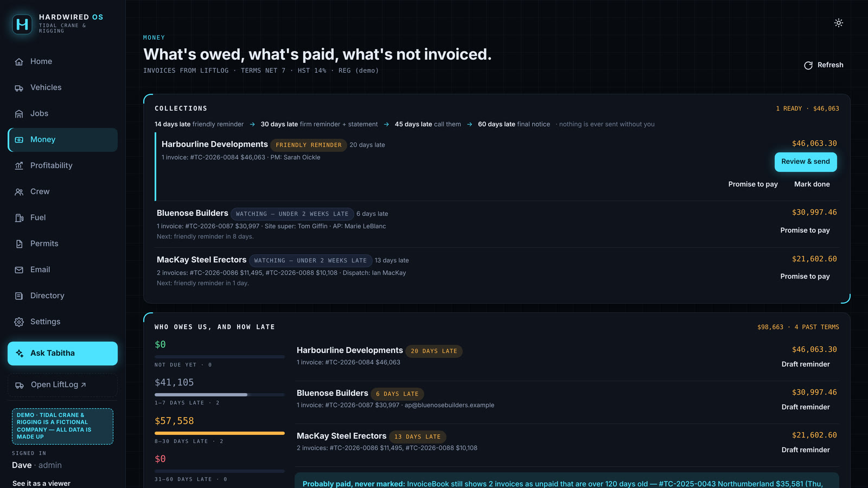Open the Directory page
The height and width of the screenshot is (488, 868).
63,296
